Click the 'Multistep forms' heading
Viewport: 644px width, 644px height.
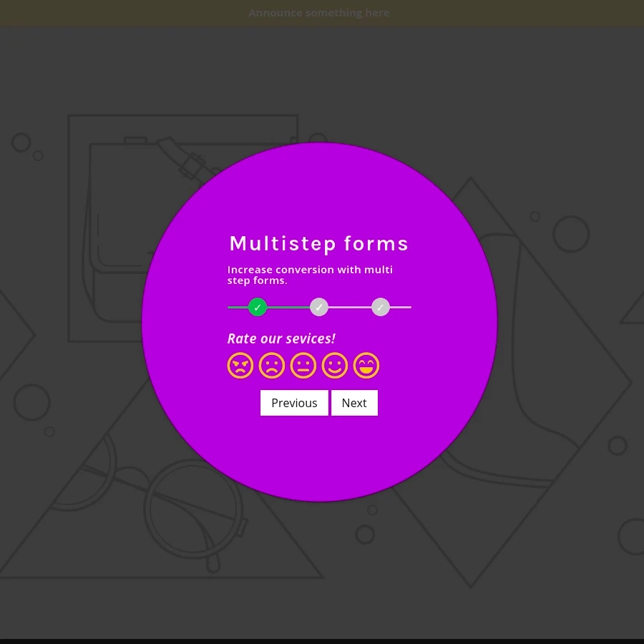[x=319, y=243]
